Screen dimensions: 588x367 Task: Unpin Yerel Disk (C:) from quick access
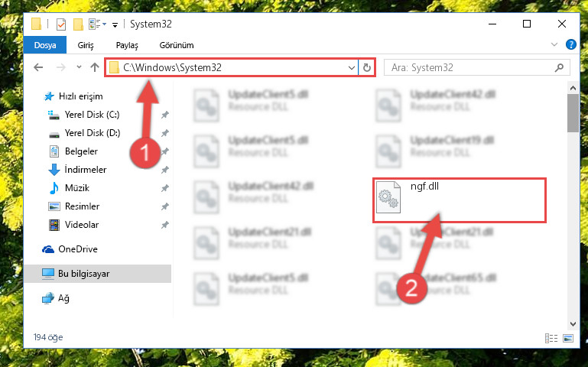pyautogui.click(x=165, y=115)
